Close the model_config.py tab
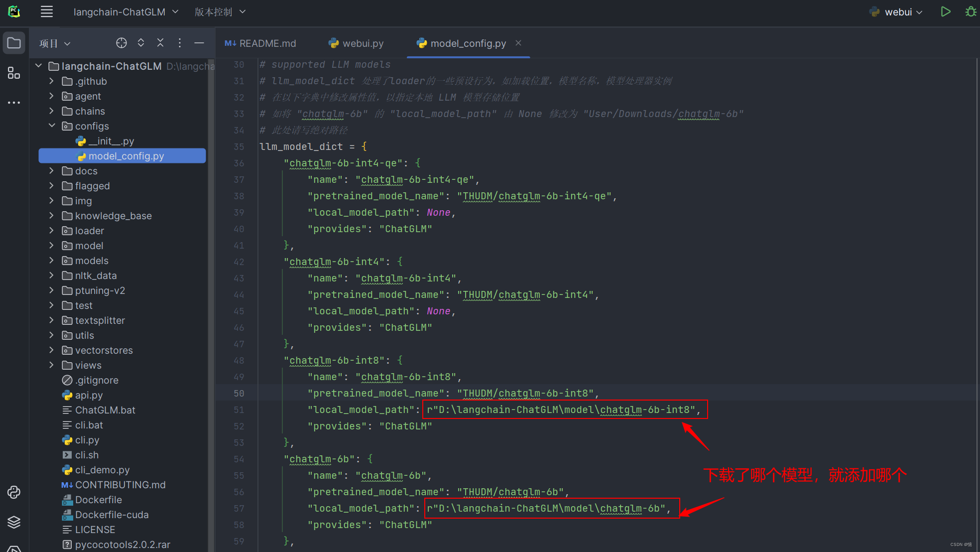980x552 pixels. coord(518,43)
